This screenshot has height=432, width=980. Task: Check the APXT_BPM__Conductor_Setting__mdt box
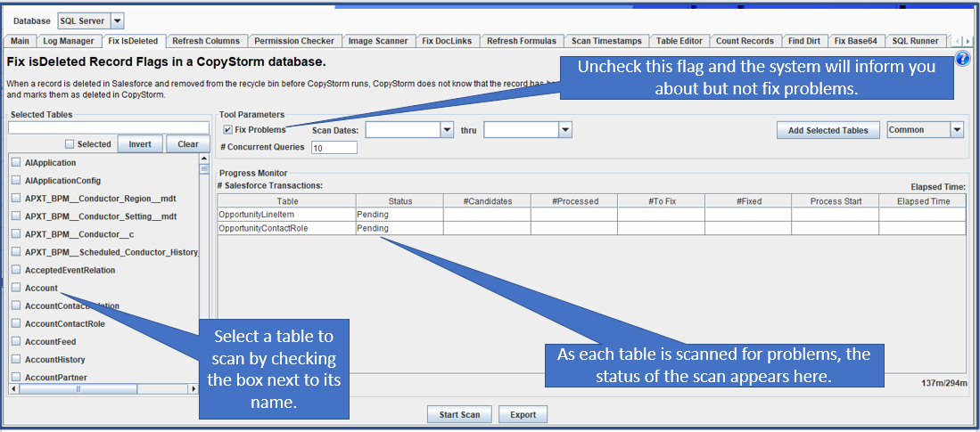pos(16,216)
